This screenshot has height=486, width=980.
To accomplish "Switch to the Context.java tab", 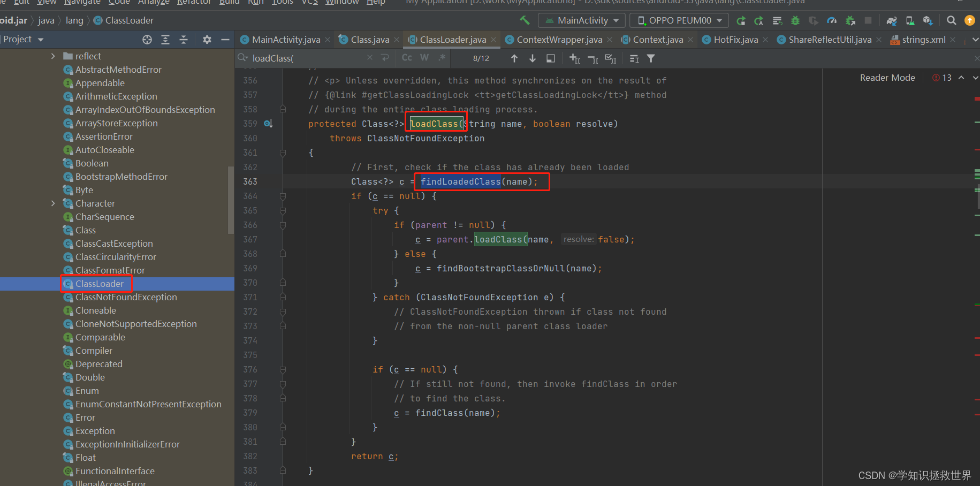I will (x=657, y=39).
